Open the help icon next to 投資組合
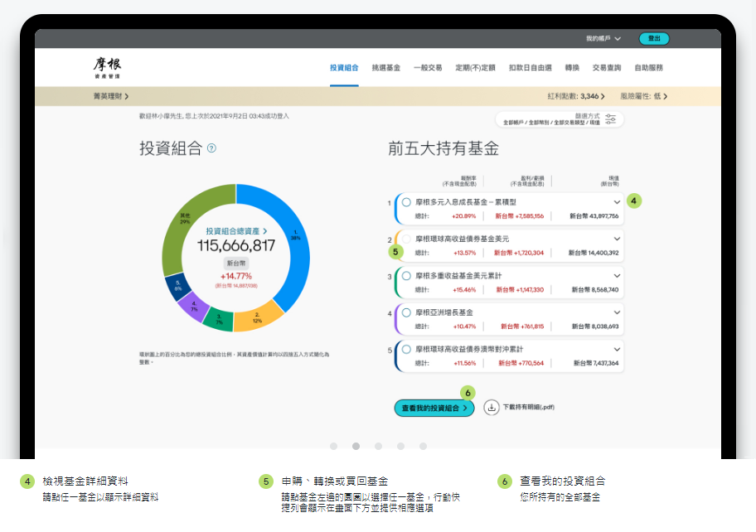756x532 pixels. point(211,148)
